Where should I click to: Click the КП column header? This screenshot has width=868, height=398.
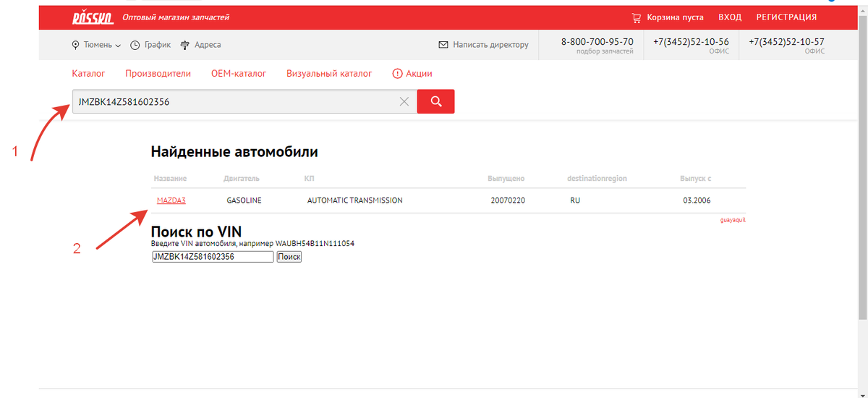(309, 179)
